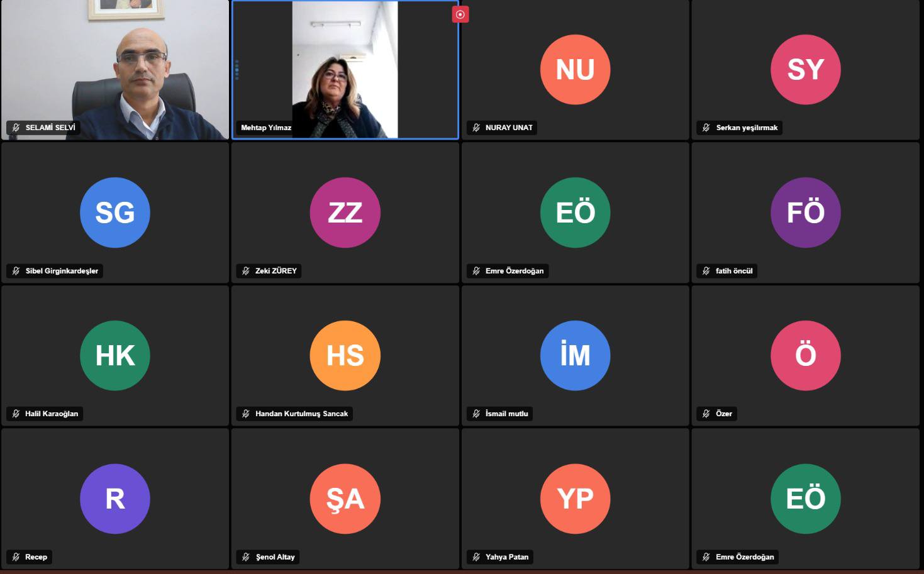Image resolution: width=924 pixels, height=574 pixels.
Task: Click the muted mic icon by Serkan yeşilırmak
Action: 706,128
